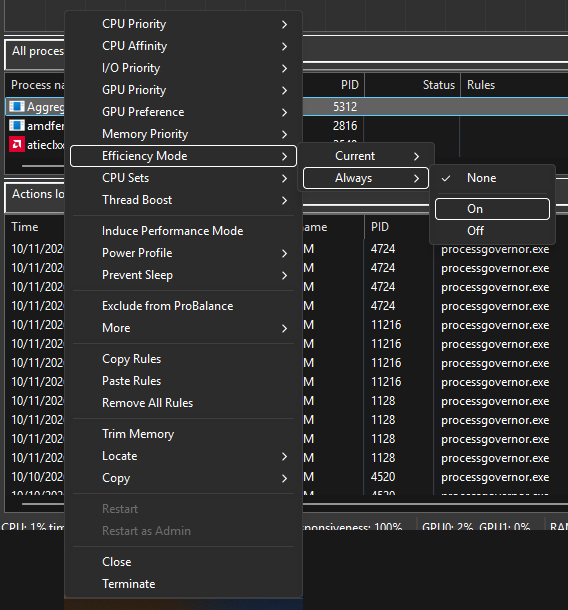Screen dimensions: 568x610
Task: Open the Always efficiency mode submenu
Action: point(366,178)
